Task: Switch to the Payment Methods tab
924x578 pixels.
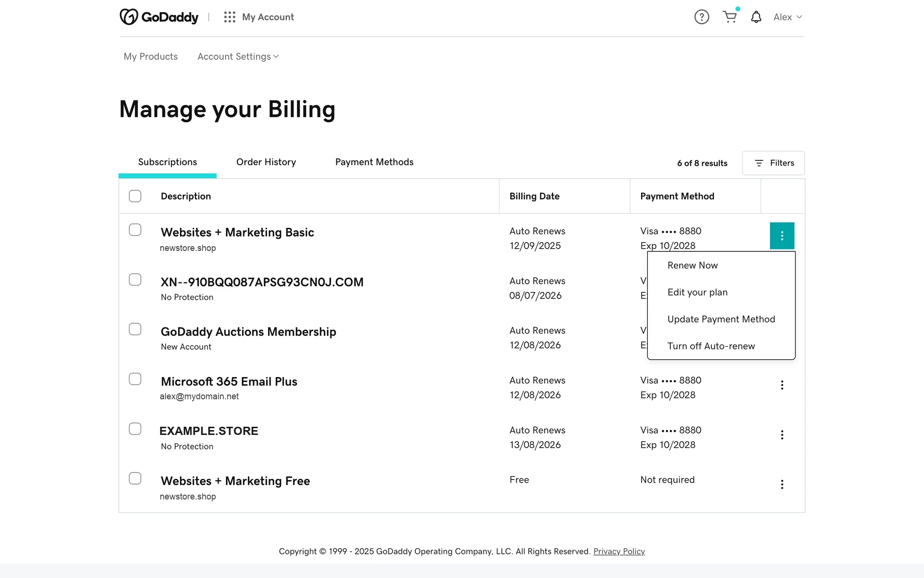Action: [x=374, y=162]
